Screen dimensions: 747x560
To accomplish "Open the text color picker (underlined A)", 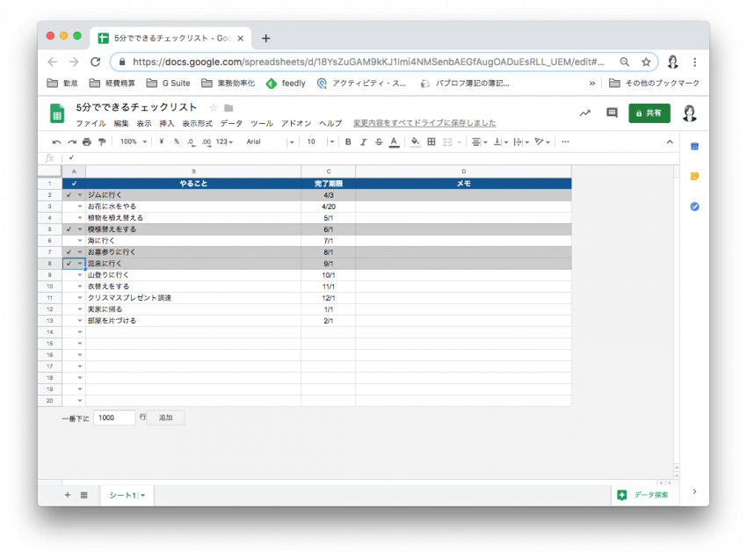I will 393,142.
